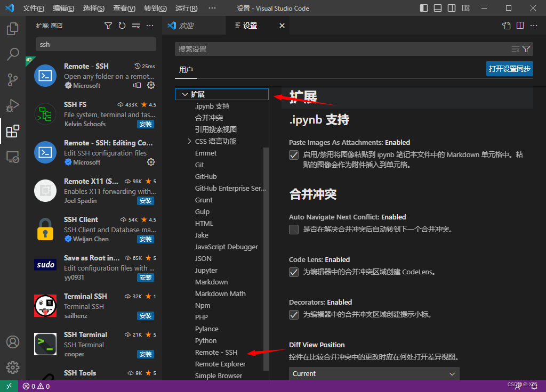Customize layout icon in title bar
This screenshot has height=392, width=546.
pyautogui.click(x=466, y=8)
